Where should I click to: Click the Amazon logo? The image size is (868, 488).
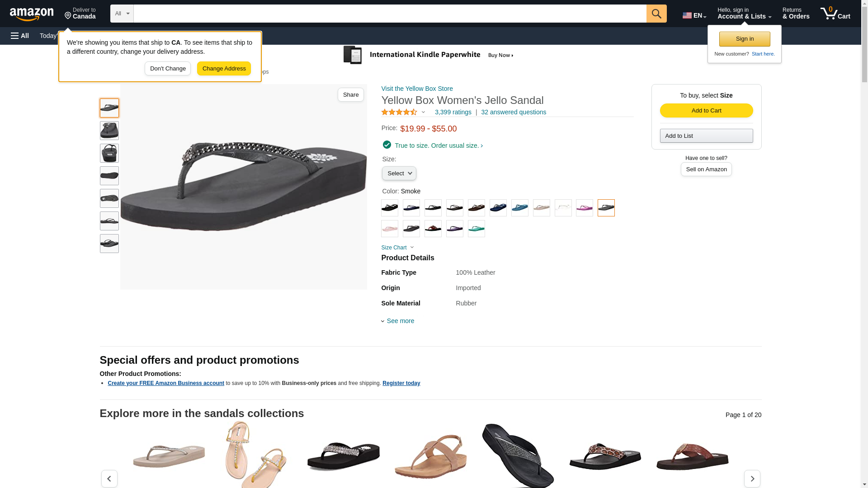click(32, 14)
